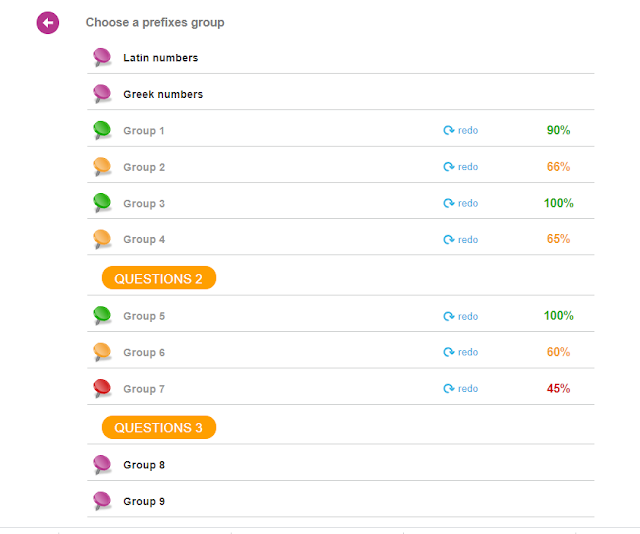Redo the Group 5 exercise
This screenshot has width=640, height=534.
pyautogui.click(x=461, y=317)
